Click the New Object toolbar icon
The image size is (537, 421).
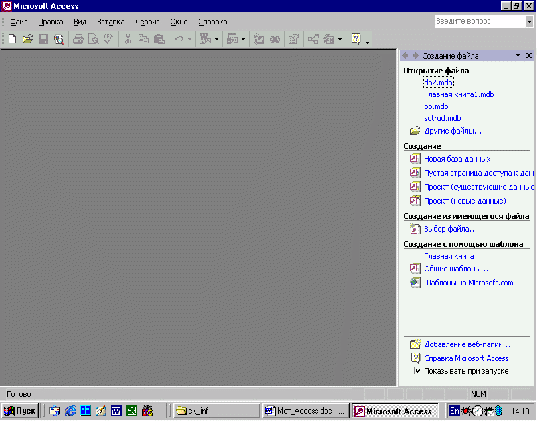(329, 39)
